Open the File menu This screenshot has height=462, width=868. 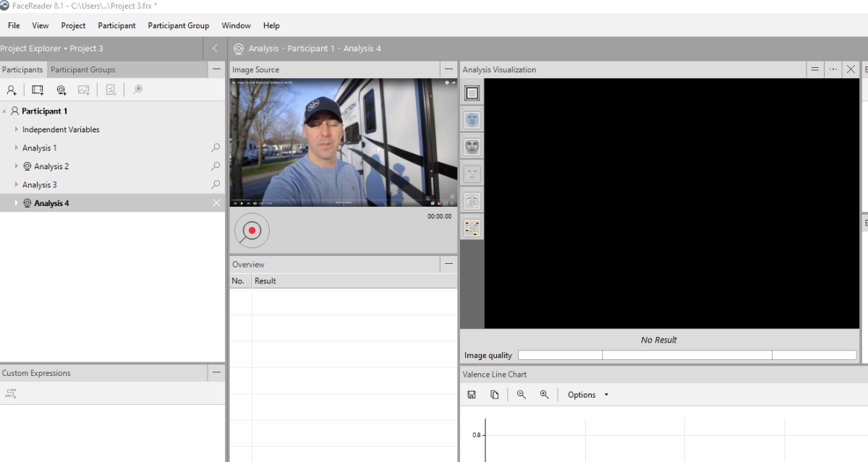click(x=14, y=25)
